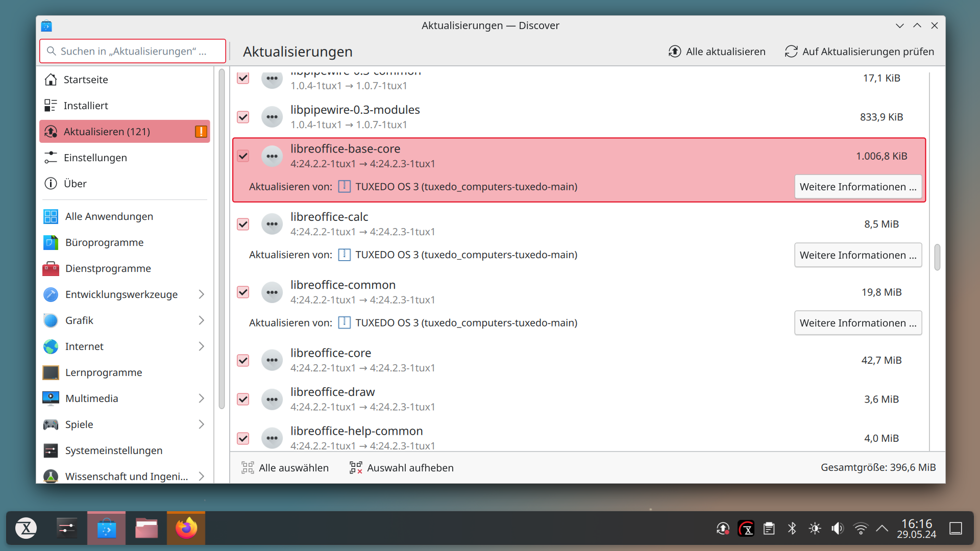Viewport: 980px width, 551px height.
Task: Click the sidebar scrollbar
Action: [x=222, y=240]
